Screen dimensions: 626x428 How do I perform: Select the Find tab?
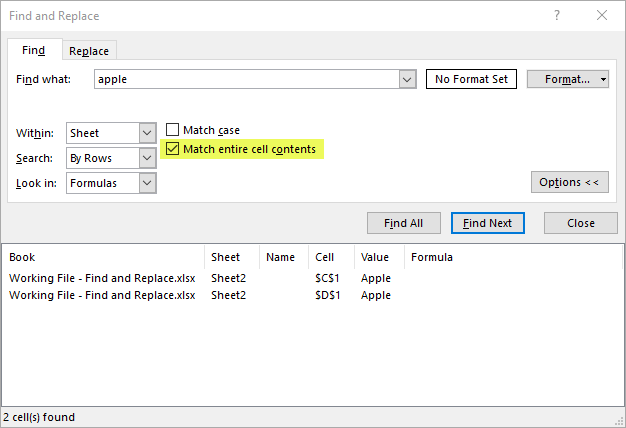coord(33,50)
